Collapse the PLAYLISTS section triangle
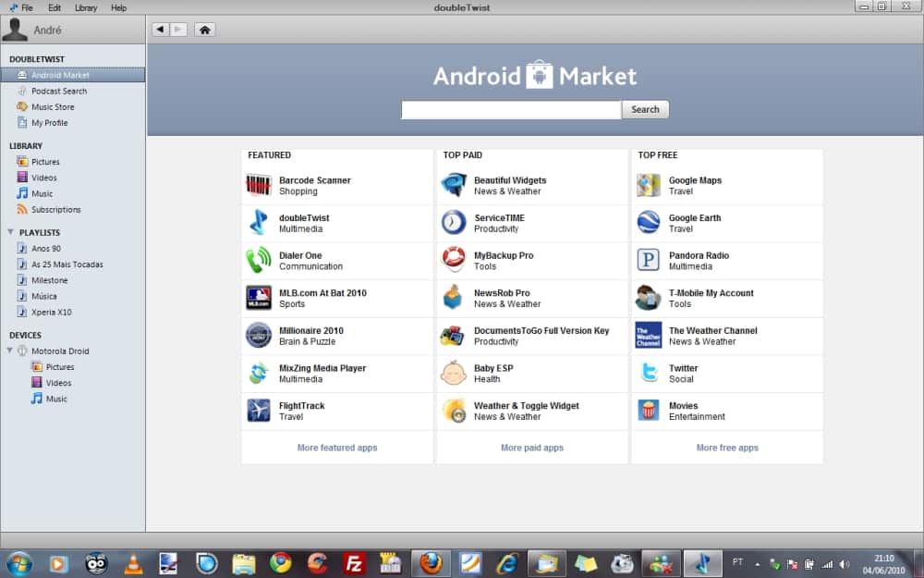The image size is (924, 578). tap(10, 232)
